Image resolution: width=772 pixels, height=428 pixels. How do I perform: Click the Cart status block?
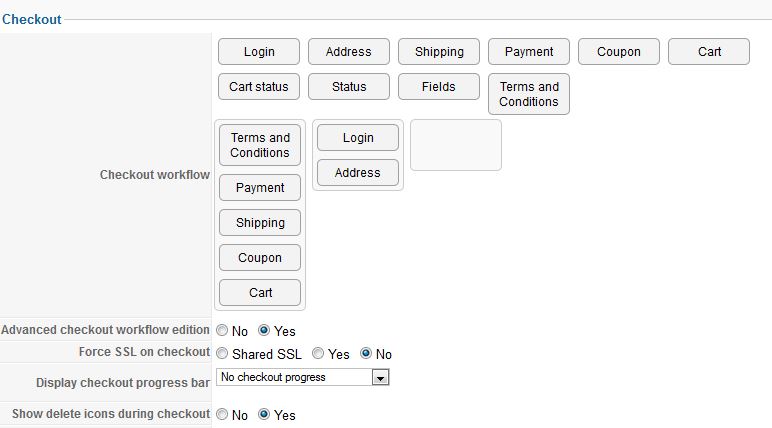[x=259, y=87]
